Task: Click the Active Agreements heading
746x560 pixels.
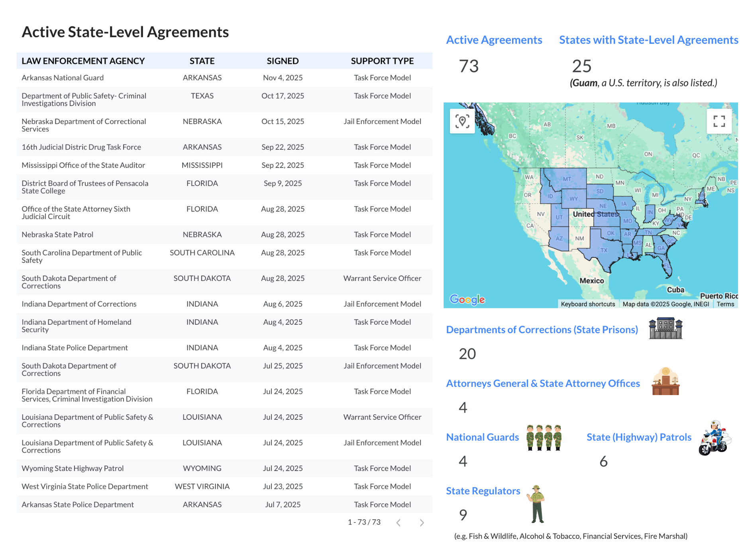Action: tap(494, 40)
